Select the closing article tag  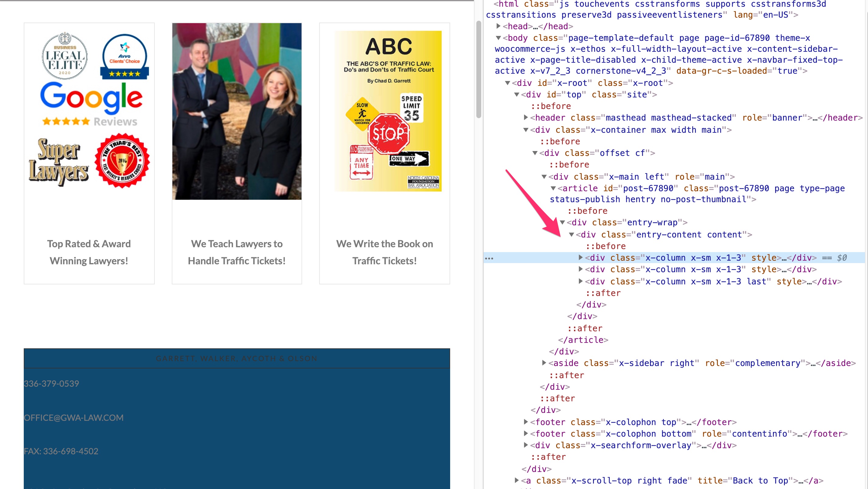point(583,340)
